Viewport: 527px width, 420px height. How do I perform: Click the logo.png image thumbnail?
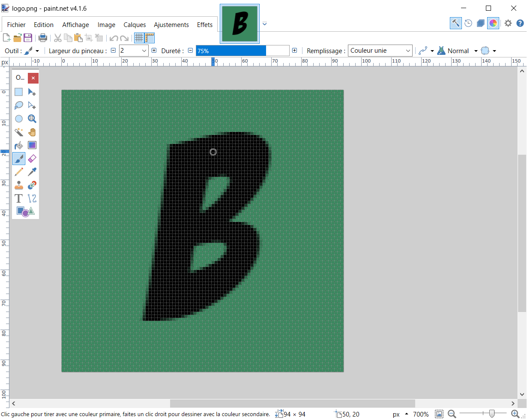[x=240, y=24]
